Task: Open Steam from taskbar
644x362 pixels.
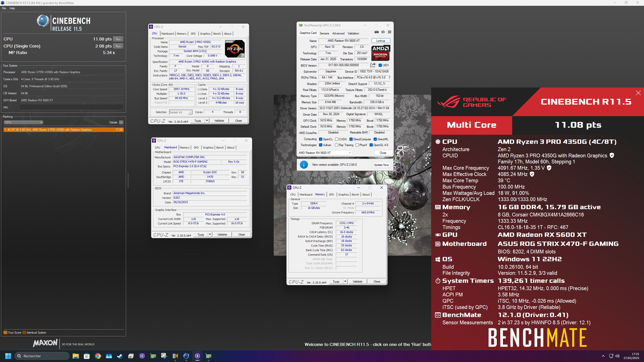Action: pos(120,356)
